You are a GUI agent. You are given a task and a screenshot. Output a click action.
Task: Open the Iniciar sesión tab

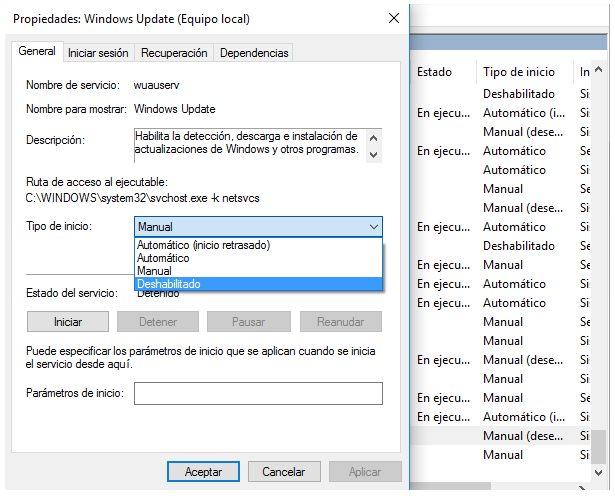pyautogui.click(x=98, y=53)
